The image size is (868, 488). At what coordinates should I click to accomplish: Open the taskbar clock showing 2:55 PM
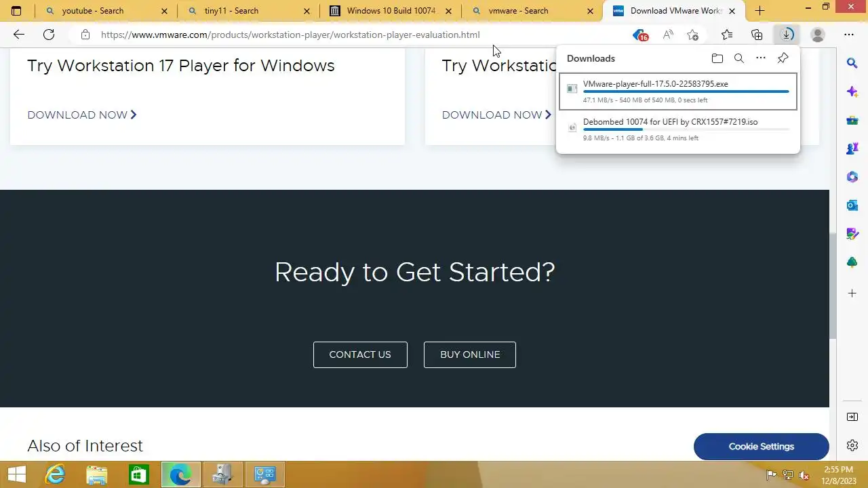click(x=839, y=474)
